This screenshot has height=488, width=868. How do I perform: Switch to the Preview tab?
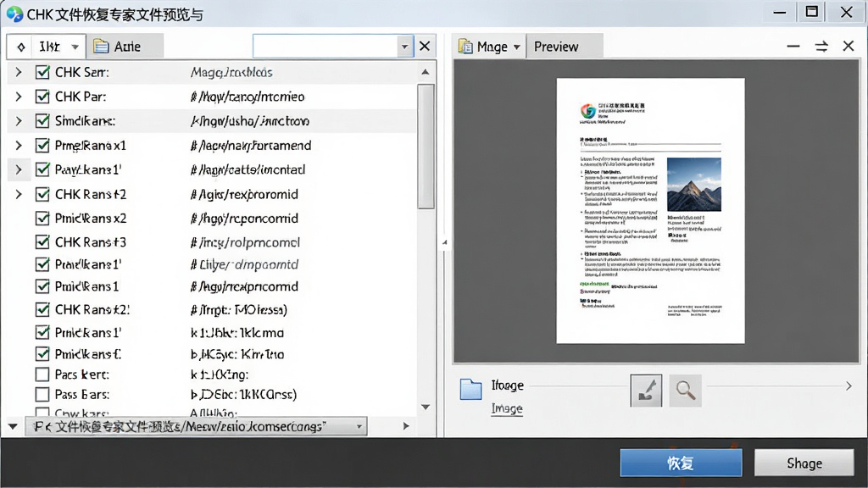556,47
